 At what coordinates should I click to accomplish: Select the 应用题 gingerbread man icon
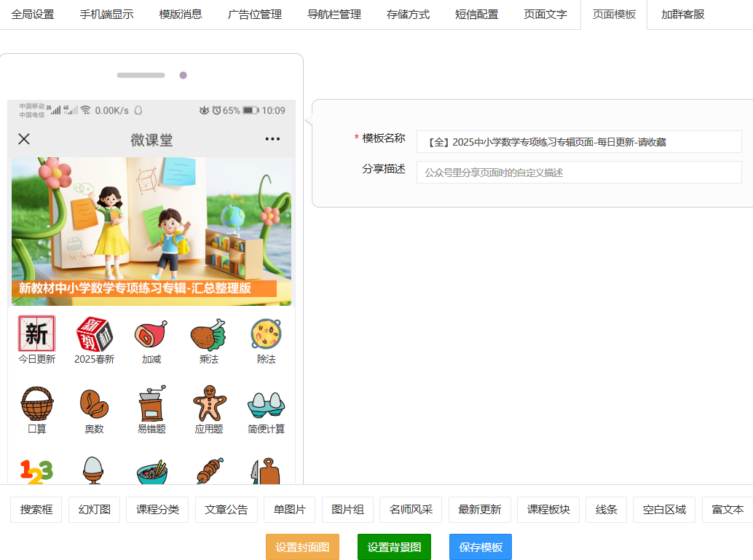pos(209,404)
